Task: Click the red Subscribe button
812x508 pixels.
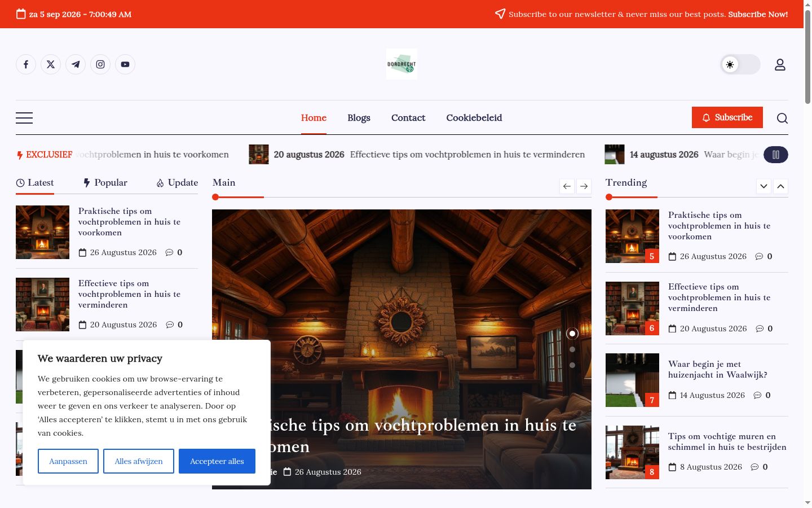Action: tap(727, 117)
